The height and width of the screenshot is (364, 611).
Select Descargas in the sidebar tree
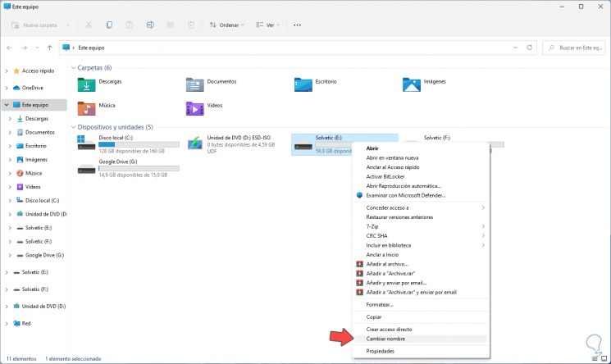point(37,119)
